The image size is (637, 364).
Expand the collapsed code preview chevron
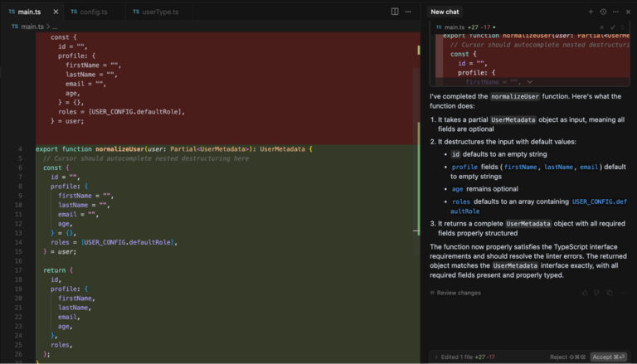click(x=529, y=82)
